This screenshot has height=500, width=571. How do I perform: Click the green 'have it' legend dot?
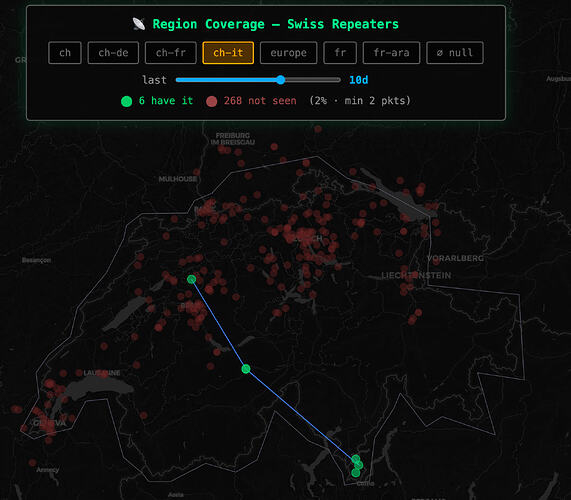click(x=126, y=101)
